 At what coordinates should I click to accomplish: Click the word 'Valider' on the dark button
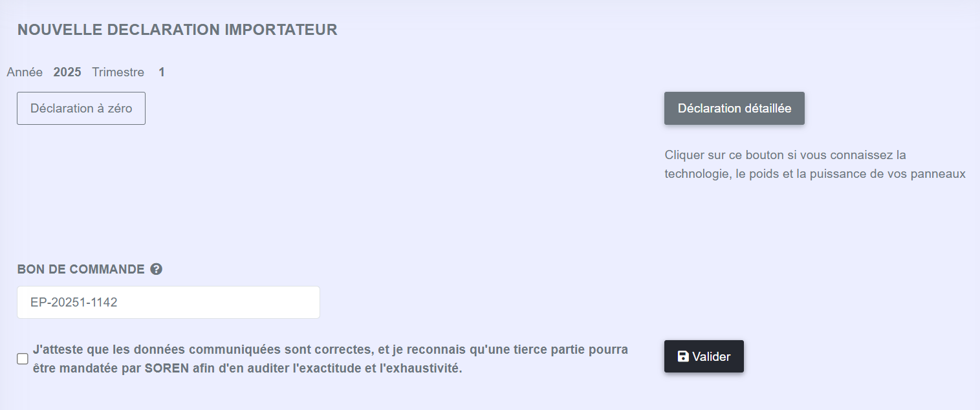click(x=712, y=356)
